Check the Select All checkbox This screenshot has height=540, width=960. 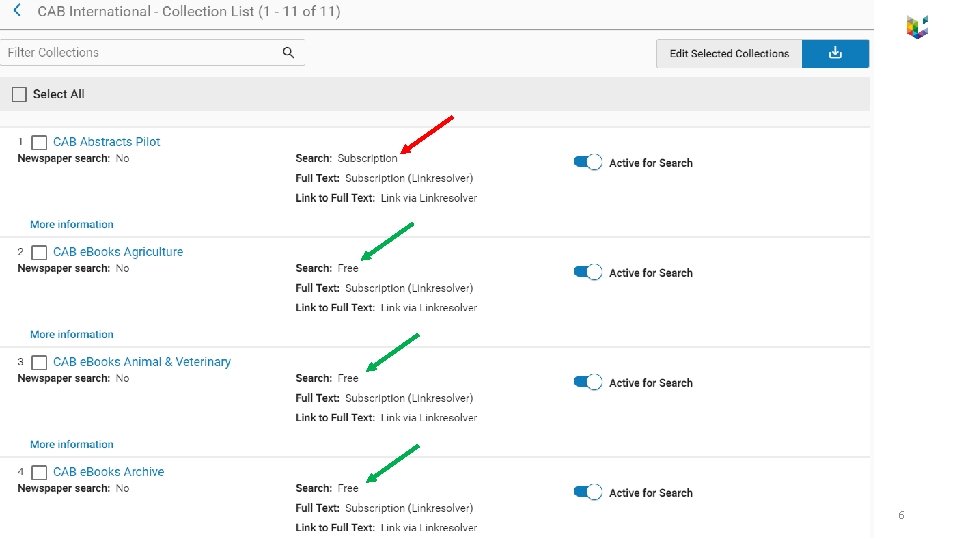(x=20, y=94)
